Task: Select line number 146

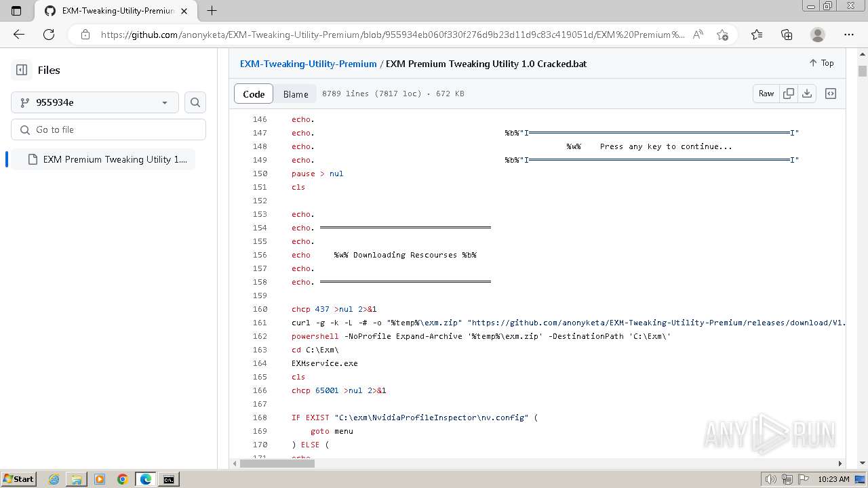Action: tap(260, 119)
